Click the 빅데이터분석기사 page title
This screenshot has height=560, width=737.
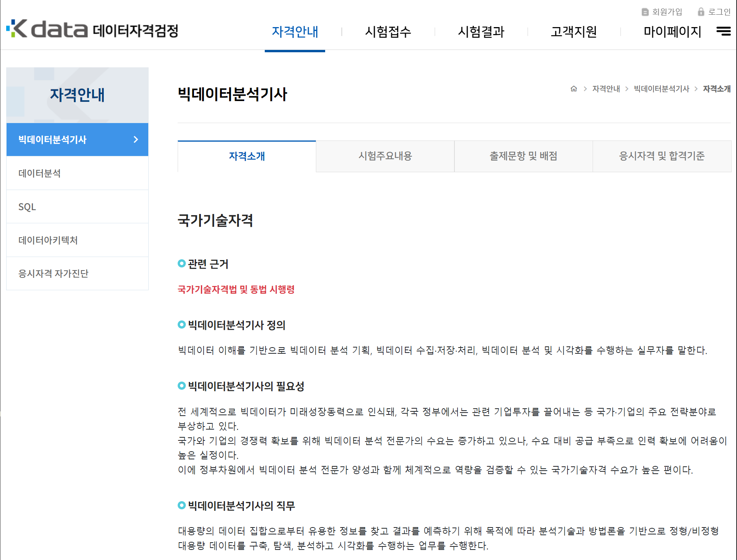coord(232,94)
